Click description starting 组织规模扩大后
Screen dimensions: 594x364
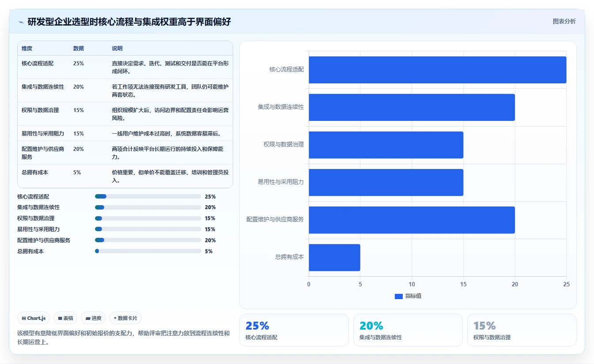(x=170, y=114)
